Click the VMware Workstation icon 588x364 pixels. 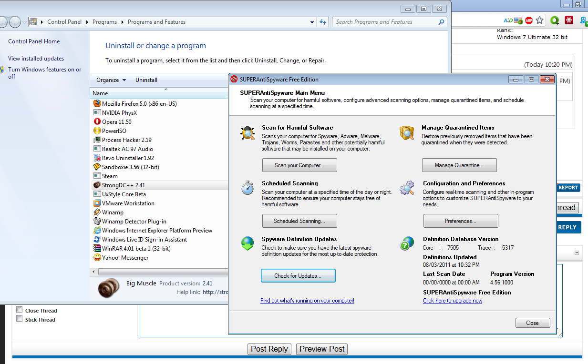pyautogui.click(x=97, y=203)
